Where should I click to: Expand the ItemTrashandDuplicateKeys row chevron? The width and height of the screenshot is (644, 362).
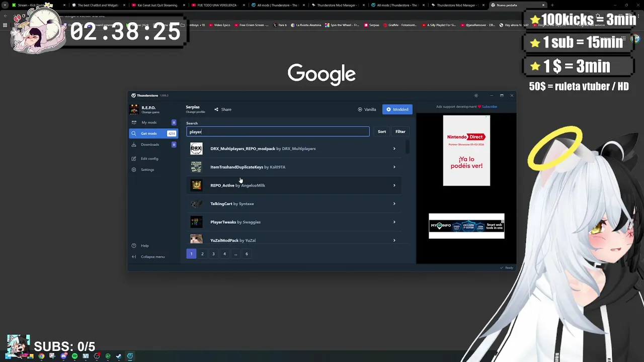(394, 167)
